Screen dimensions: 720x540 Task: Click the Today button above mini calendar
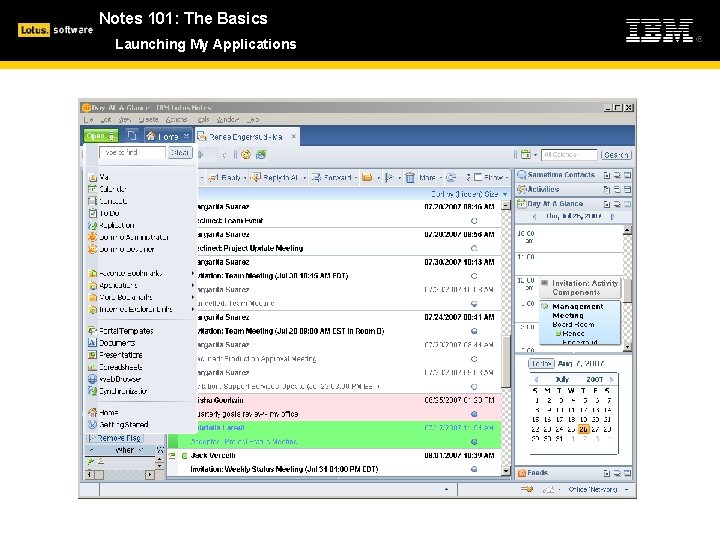click(x=541, y=364)
